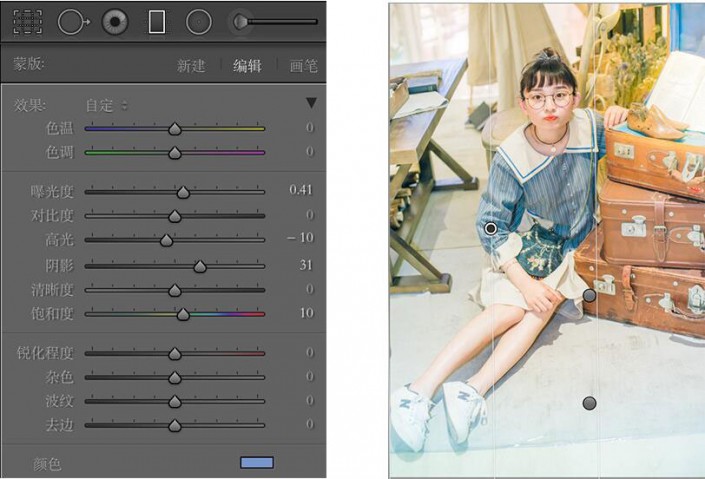This screenshot has height=479, width=705.
Task: Click the 对比度 value 0
Action: (310, 215)
